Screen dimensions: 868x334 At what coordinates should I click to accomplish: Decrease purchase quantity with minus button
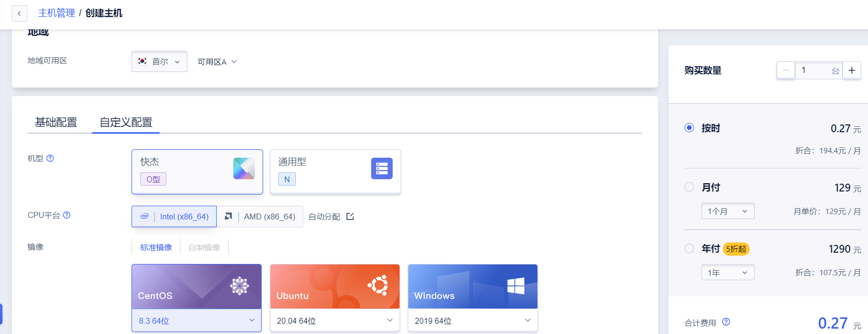click(786, 71)
